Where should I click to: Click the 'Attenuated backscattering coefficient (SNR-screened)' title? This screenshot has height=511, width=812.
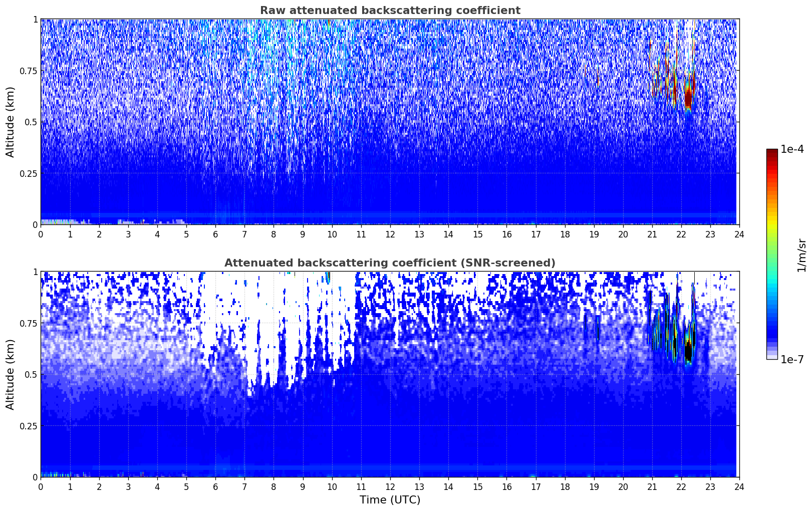click(x=390, y=263)
